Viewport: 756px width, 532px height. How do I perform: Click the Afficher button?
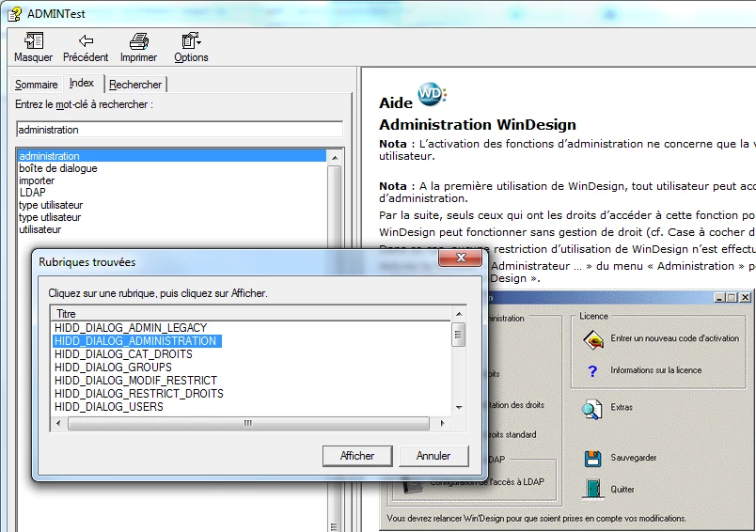(x=357, y=456)
